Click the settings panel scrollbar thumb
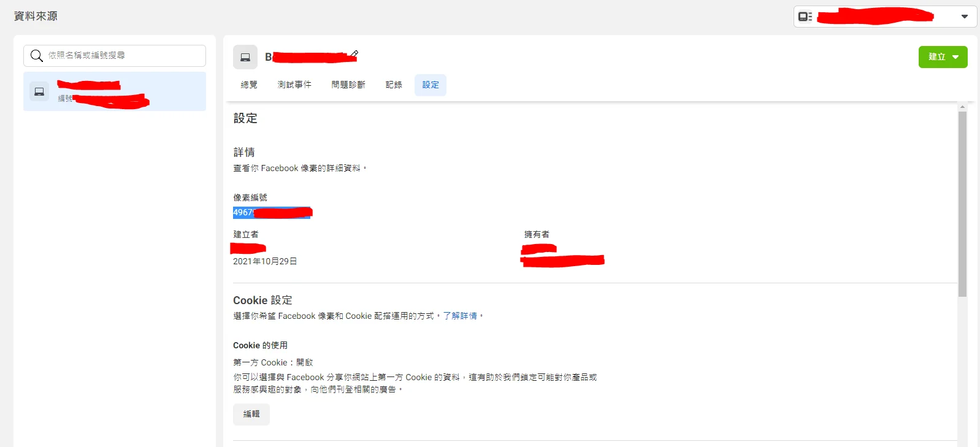 tap(962, 204)
